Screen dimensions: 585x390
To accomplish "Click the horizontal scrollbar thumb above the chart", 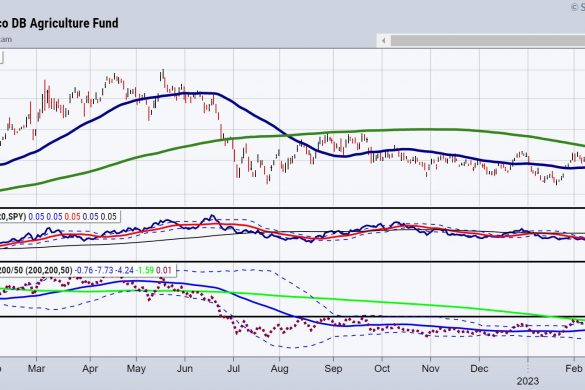I will (x=488, y=41).
